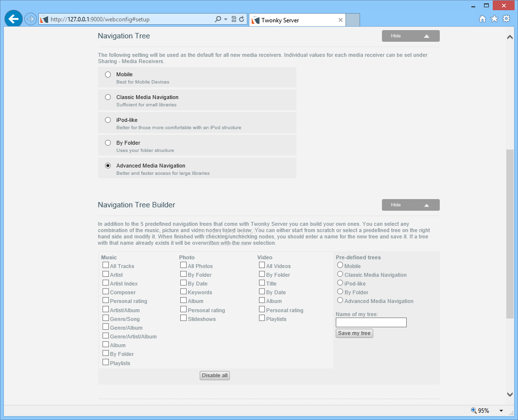Select Advanced Media Navigation tree option
The width and height of the screenshot is (518, 420).
108,166
